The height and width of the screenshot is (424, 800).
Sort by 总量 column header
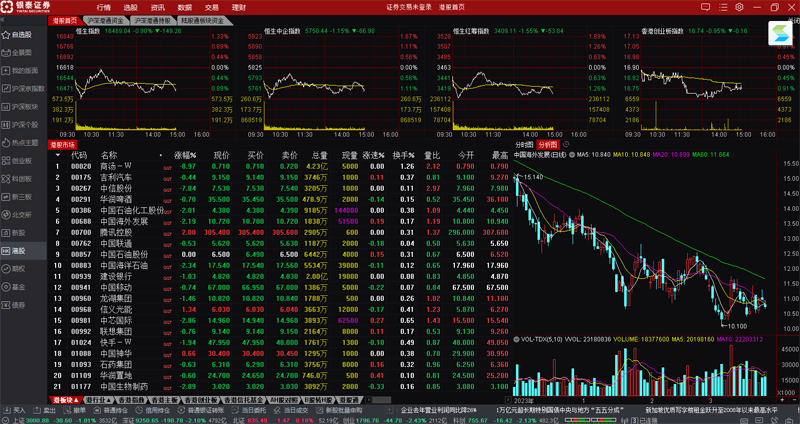320,155
